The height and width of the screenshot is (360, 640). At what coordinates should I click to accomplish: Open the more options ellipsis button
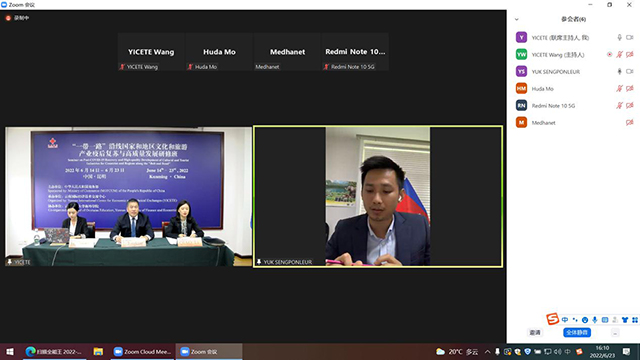point(615,333)
